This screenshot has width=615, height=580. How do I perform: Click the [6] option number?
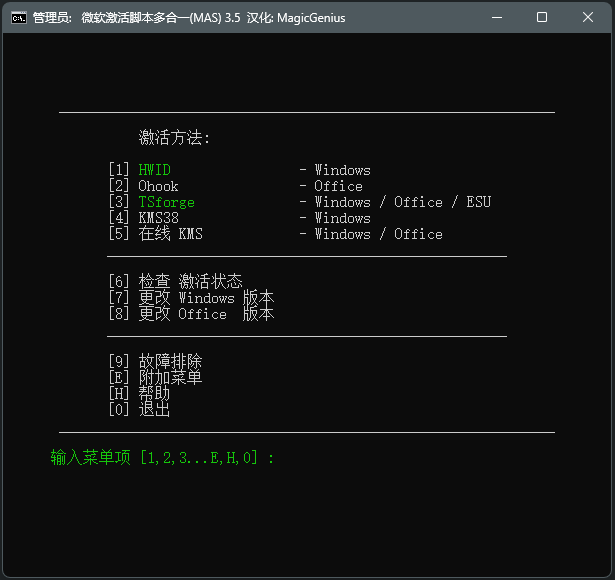coord(119,282)
